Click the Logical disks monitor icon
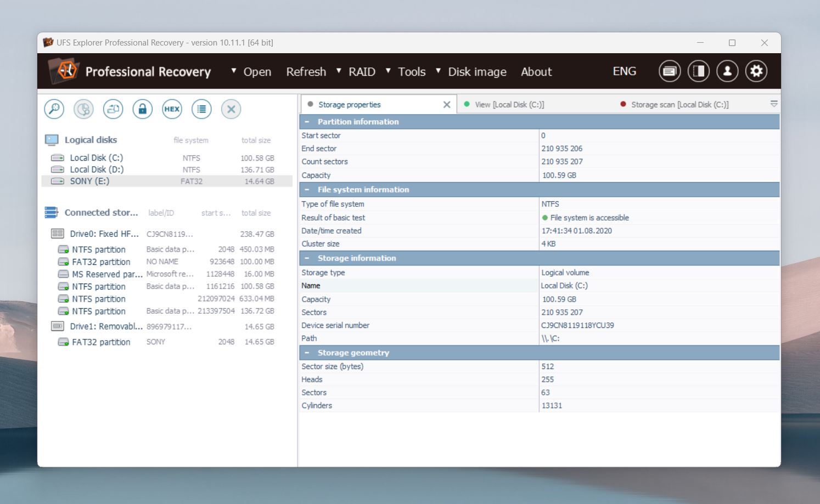The width and height of the screenshot is (820, 504). pos(52,140)
